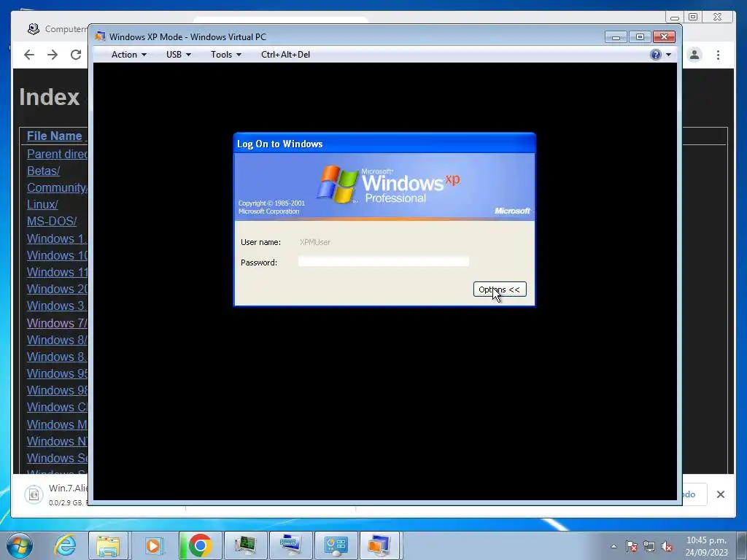Viewport: 747px width, 560px height.
Task: Expand the help dropdown arrow
Action: (668, 55)
